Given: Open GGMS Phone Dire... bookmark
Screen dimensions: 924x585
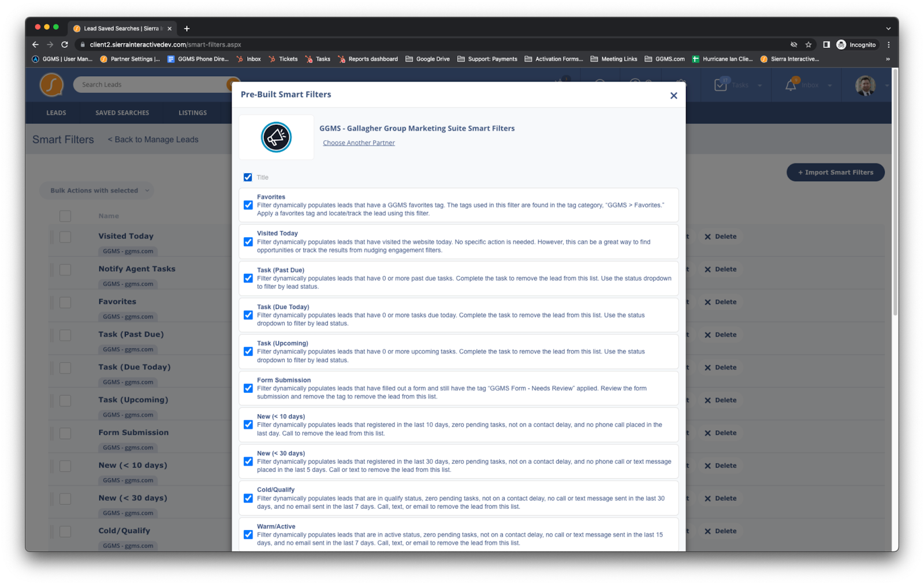Looking at the screenshot, I should click(x=198, y=59).
